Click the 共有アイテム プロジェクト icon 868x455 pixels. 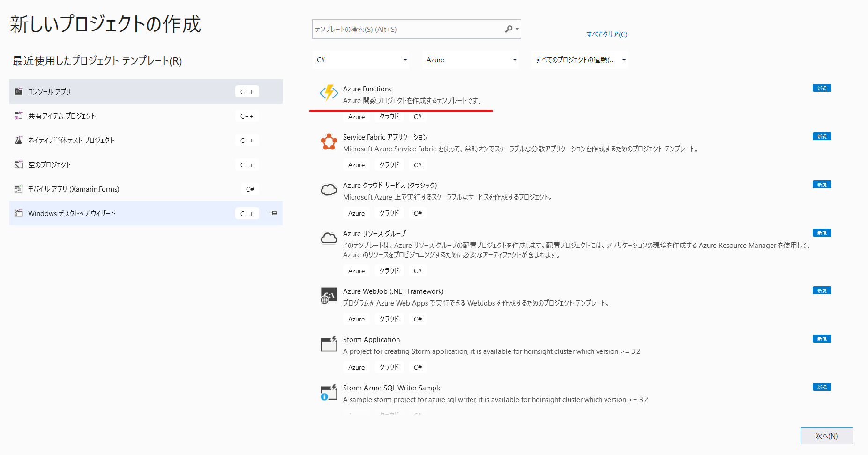coord(19,116)
